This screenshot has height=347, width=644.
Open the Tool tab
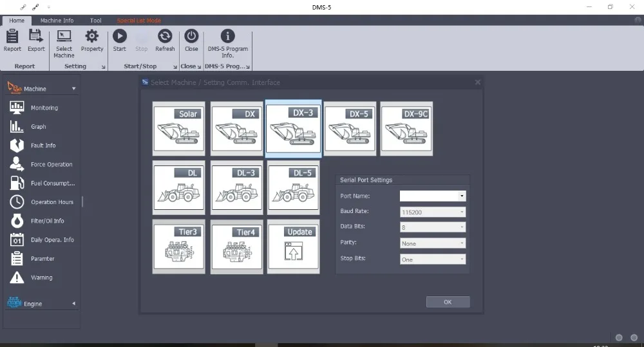[x=95, y=21]
